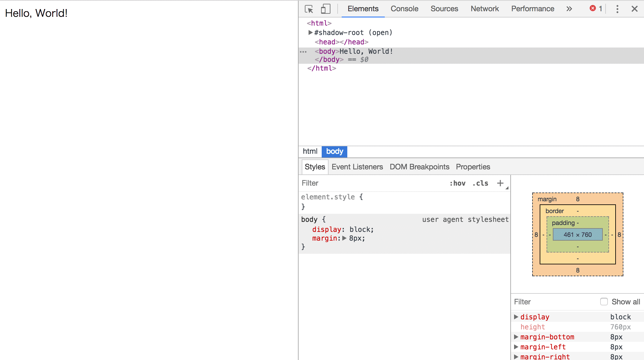The width and height of the screenshot is (644, 360).
Task: Click the display property name in body rule
Action: (326, 229)
